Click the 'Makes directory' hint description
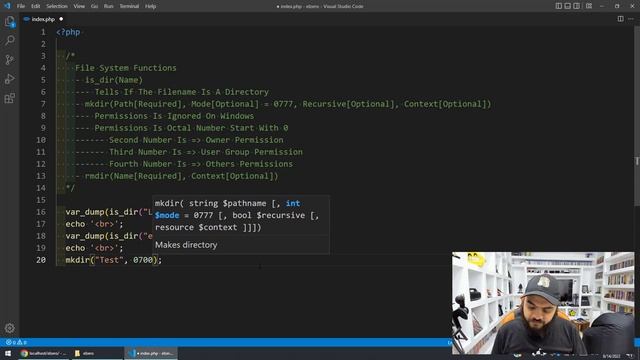This screenshot has width=640, height=360. (186, 244)
